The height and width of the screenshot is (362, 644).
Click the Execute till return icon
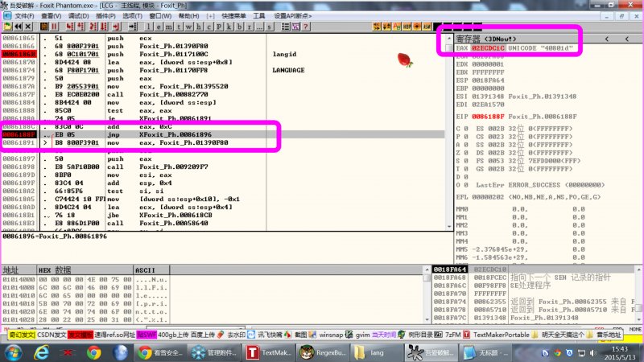[x=117, y=27]
